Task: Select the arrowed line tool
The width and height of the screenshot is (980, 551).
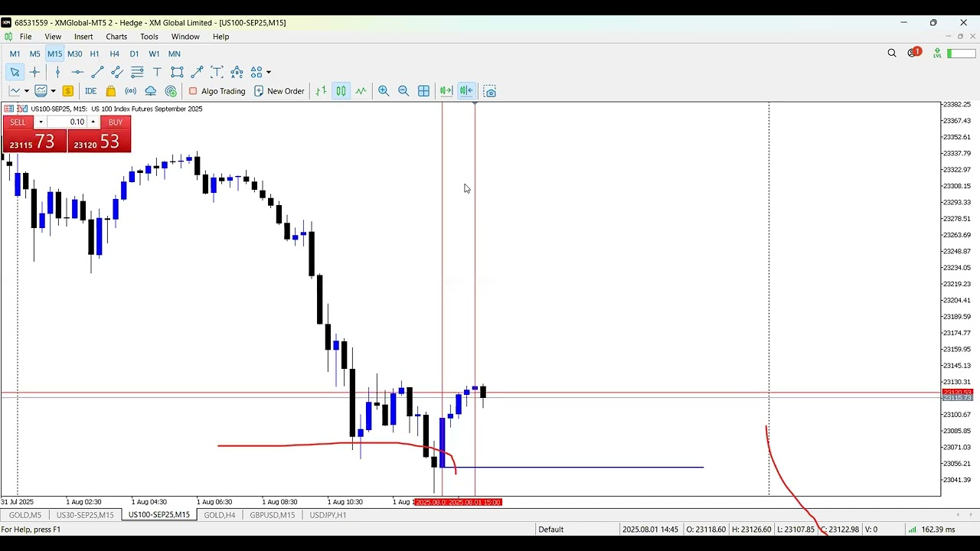Action: [x=197, y=72]
